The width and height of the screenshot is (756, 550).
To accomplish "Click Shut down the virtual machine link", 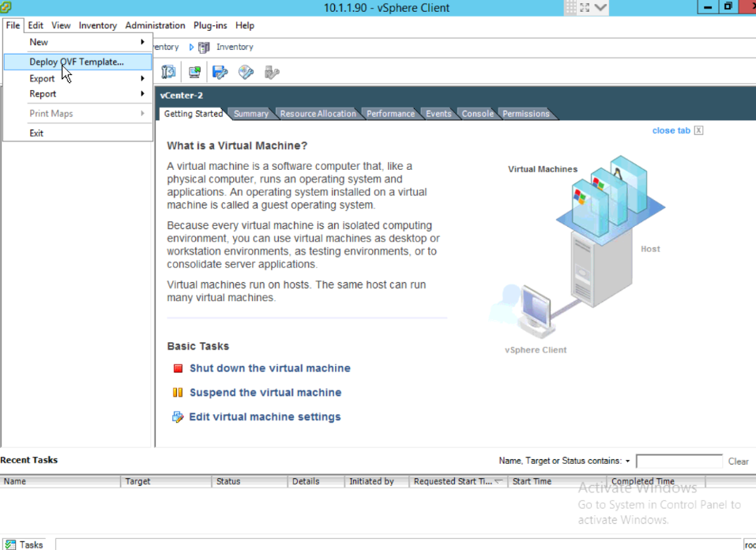I will click(x=270, y=368).
